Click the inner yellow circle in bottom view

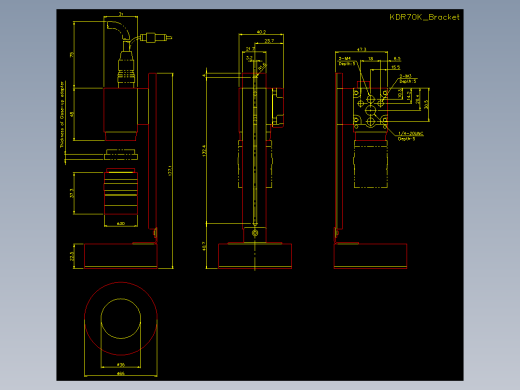121,319
